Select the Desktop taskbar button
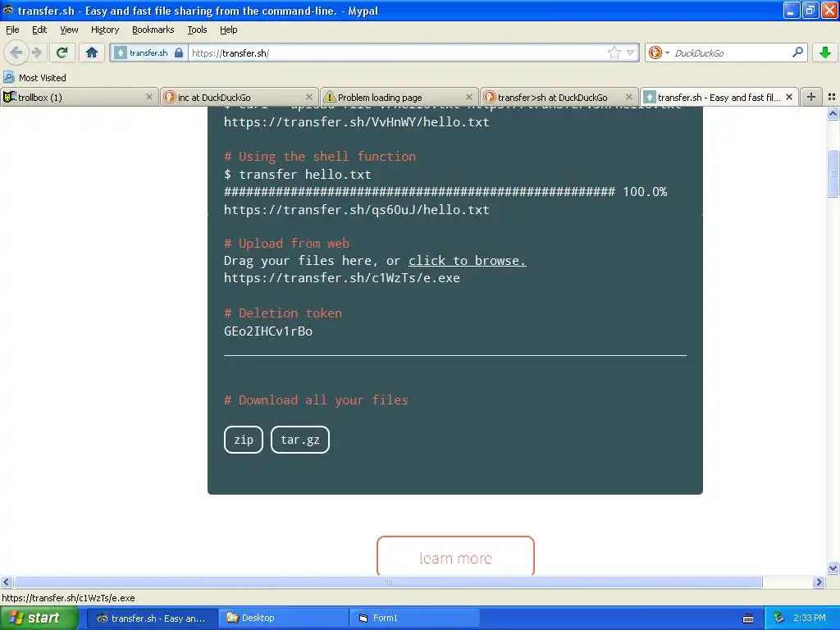This screenshot has height=630, width=840. point(283,619)
